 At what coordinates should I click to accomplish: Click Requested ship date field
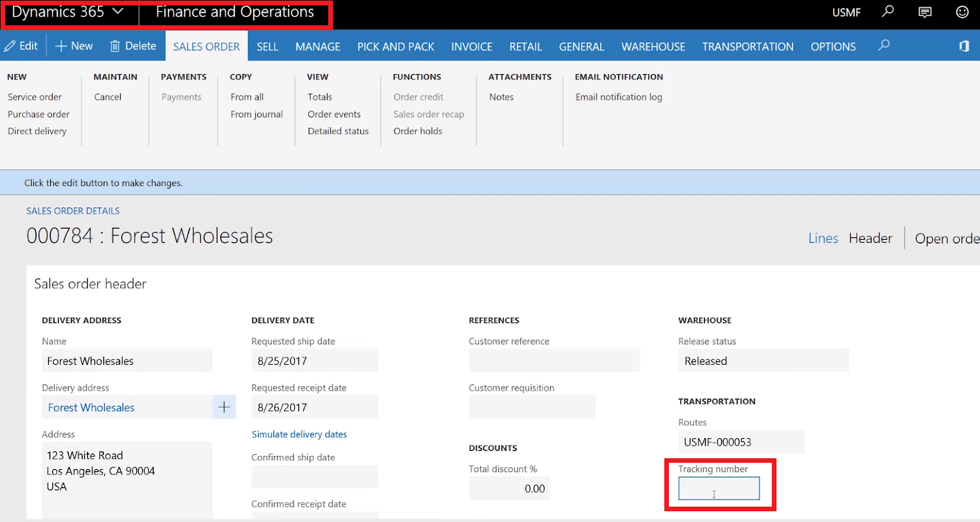click(x=314, y=360)
